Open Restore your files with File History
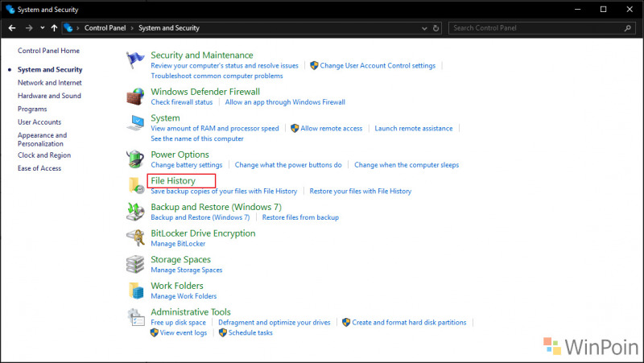 360,191
